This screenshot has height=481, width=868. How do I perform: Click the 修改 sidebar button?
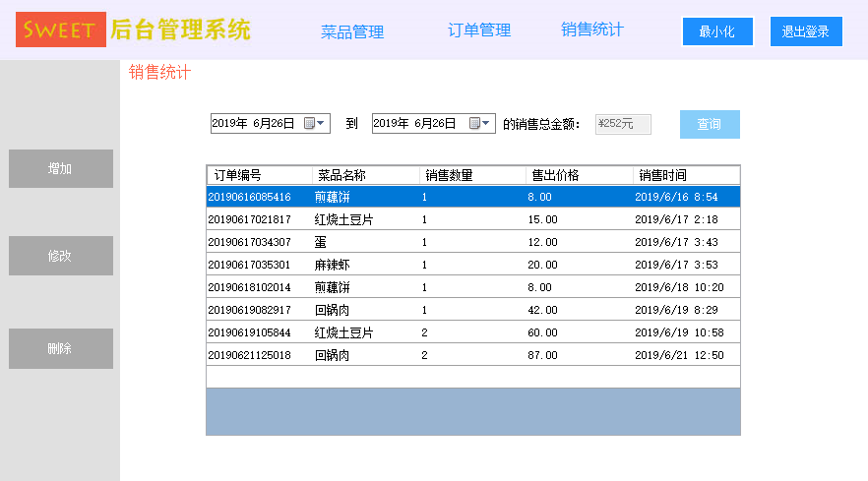tap(61, 256)
